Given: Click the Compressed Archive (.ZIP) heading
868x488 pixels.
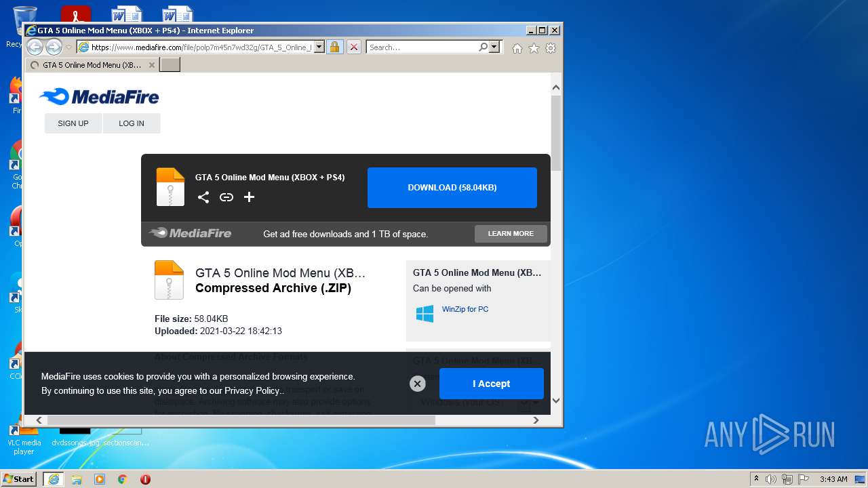Looking at the screenshot, I should (x=273, y=288).
